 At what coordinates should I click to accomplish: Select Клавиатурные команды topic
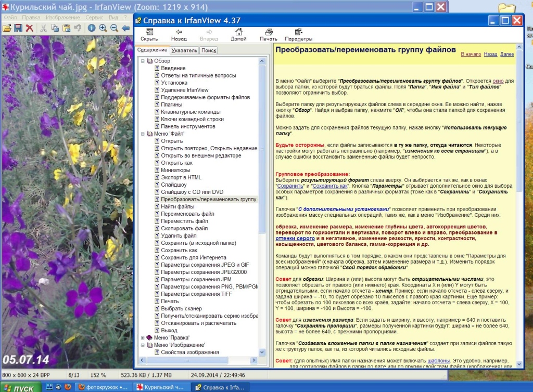tap(191, 112)
